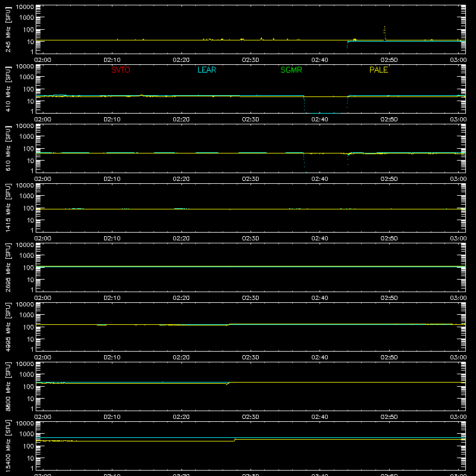Select the 15400 MHz [SFU] axis label

click(x=8, y=446)
